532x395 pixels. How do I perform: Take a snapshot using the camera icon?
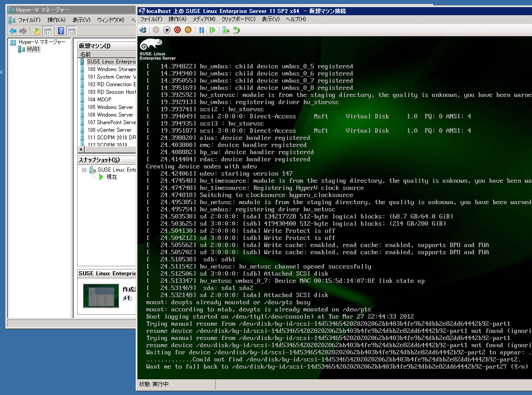pyautogui.click(x=226, y=30)
